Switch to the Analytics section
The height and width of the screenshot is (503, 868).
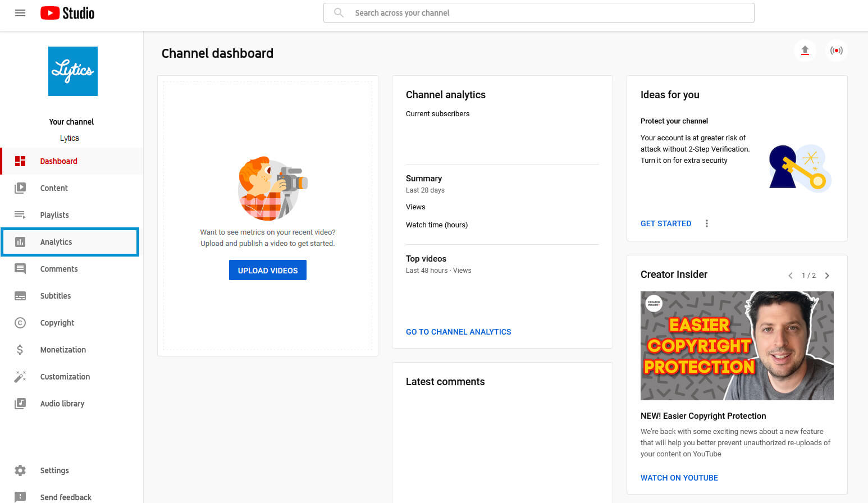pyautogui.click(x=56, y=242)
